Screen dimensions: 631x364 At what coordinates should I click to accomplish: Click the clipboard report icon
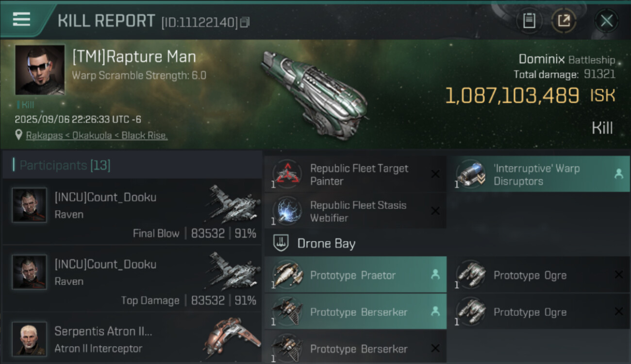click(x=529, y=20)
